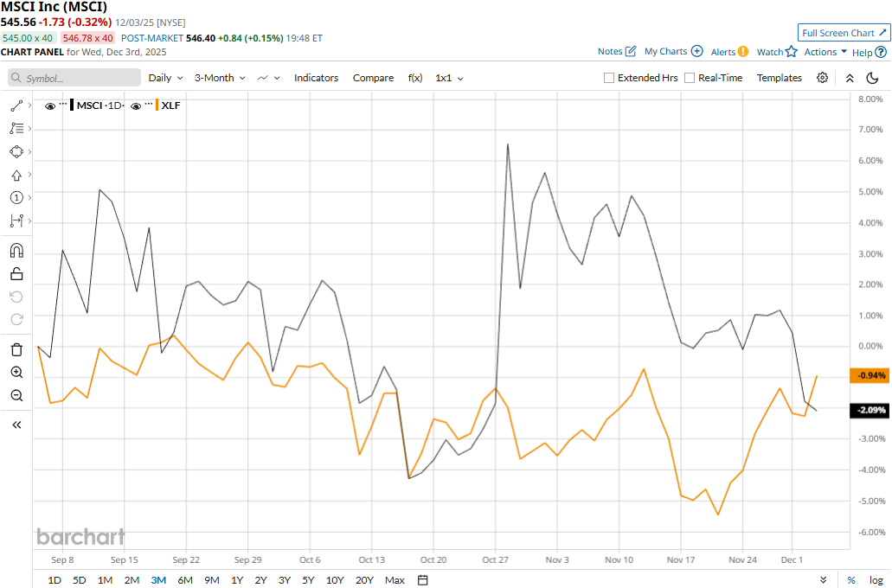
Task: Click the My Charts link
Action: 665,51
